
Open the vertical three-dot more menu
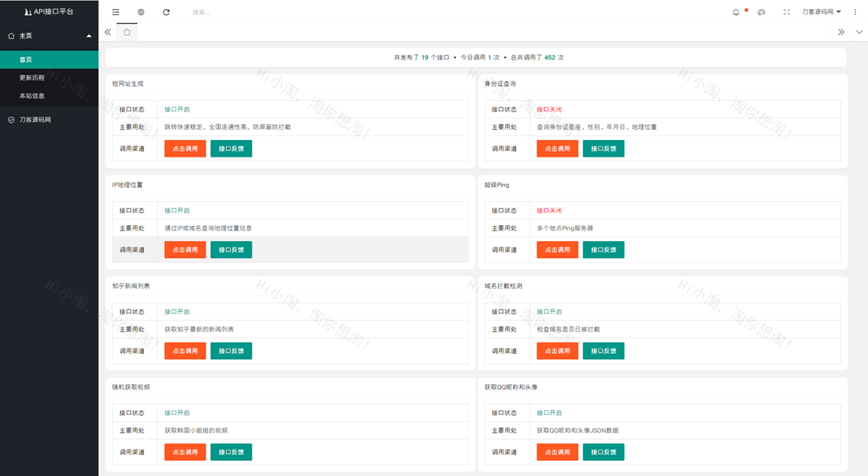coord(855,12)
